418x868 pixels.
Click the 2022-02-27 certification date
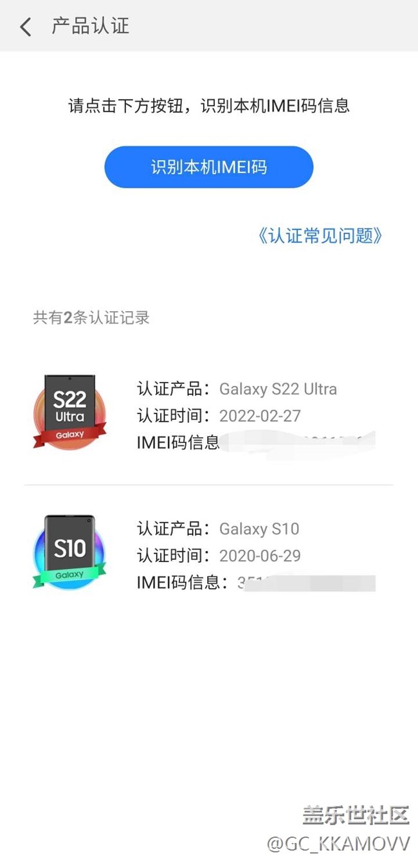click(260, 416)
